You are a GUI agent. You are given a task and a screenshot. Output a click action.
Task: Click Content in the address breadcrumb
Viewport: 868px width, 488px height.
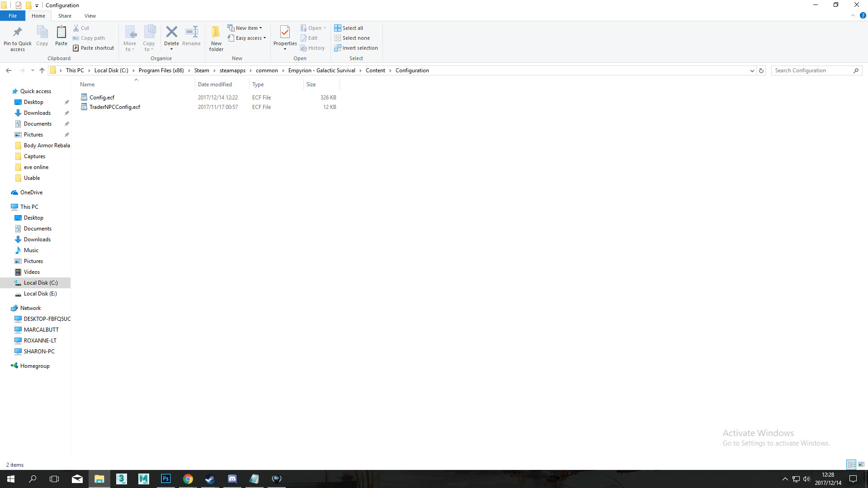tap(375, 70)
